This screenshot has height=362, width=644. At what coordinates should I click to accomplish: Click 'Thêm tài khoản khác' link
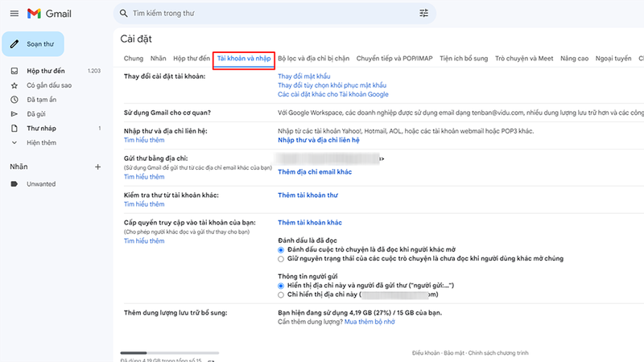(x=310, y=223)
